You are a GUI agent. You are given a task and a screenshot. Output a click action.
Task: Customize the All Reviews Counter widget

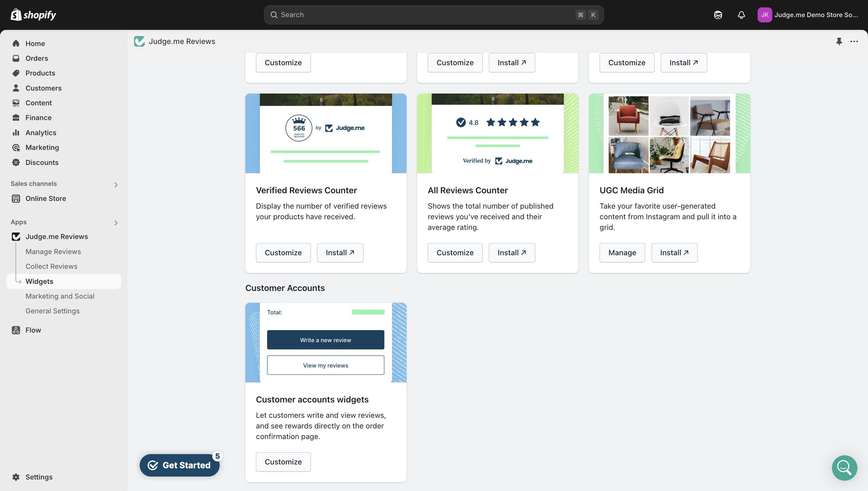pos(455,253)
